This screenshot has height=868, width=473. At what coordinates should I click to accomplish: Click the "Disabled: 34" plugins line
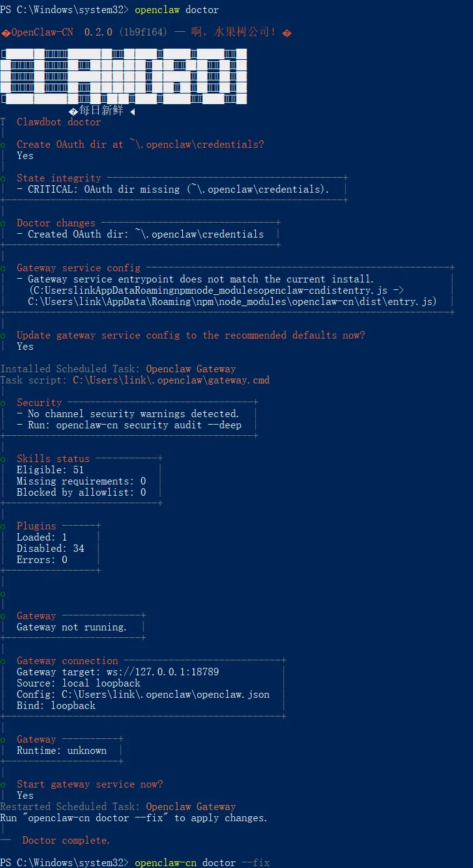pyautogui.click(x=50, y=549)
